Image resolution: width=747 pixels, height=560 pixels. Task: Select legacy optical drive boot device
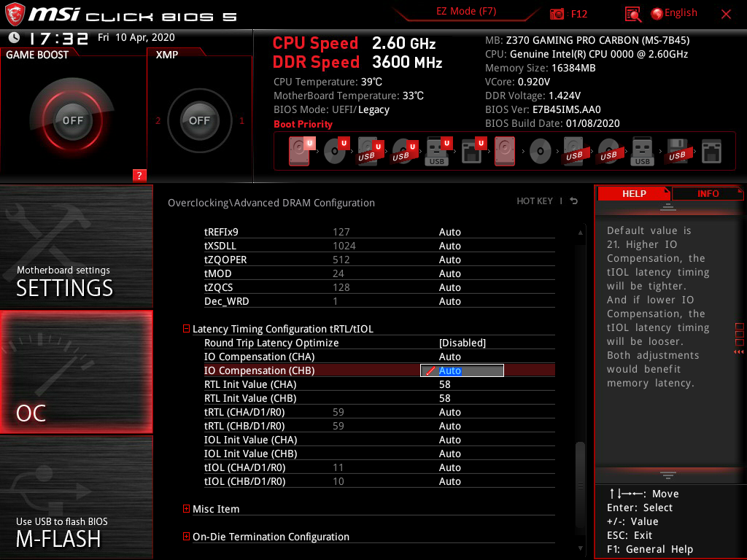pyautogui.click(x=541, y=152)
